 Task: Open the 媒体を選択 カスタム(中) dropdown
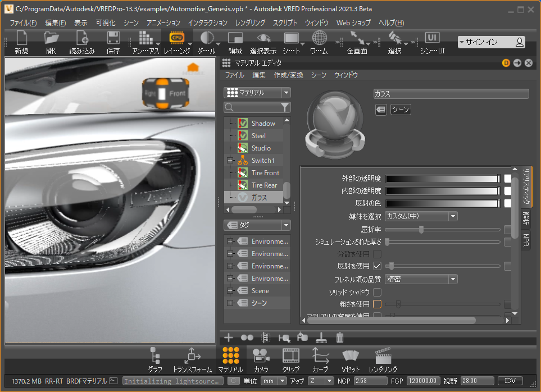pos(421,216)
